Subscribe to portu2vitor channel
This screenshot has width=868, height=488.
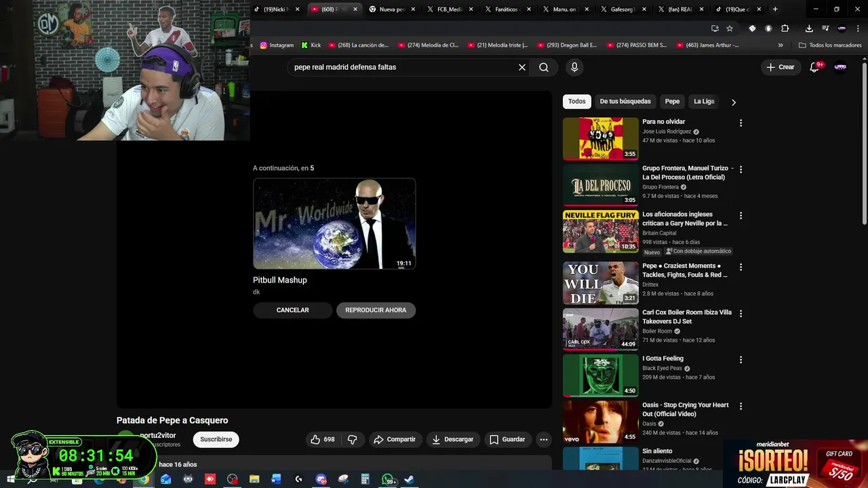tap(216, 439)
